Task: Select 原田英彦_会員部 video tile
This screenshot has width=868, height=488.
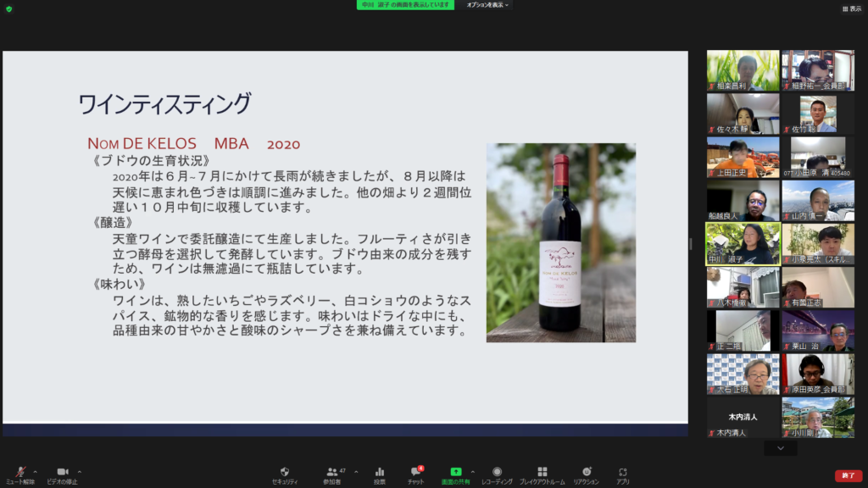Action: coord(818,374)
